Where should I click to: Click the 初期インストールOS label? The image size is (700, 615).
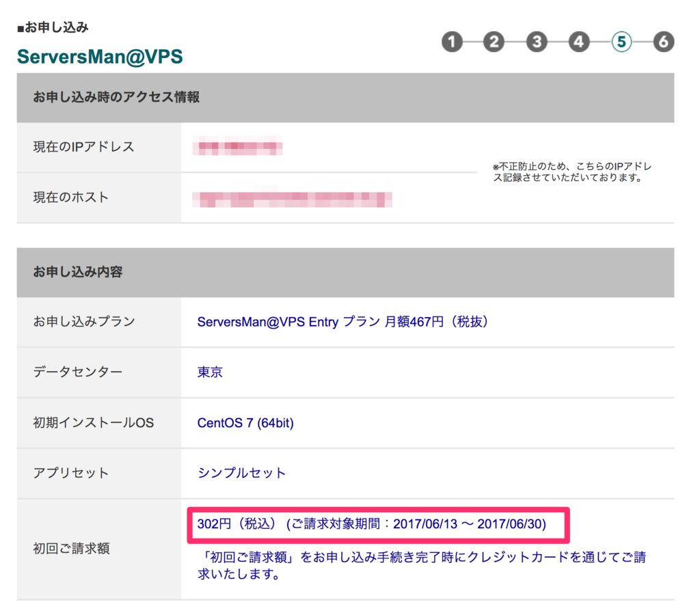[x=93, y=423]
